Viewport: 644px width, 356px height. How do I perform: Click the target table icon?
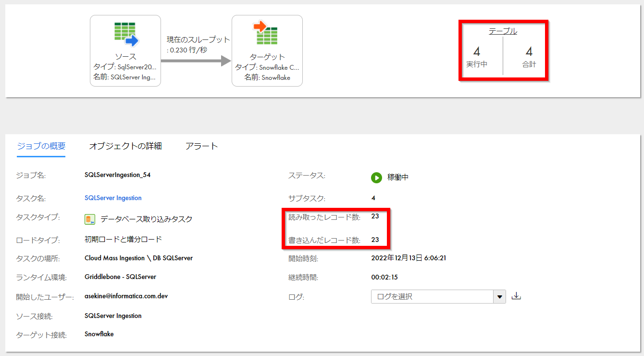267,33
